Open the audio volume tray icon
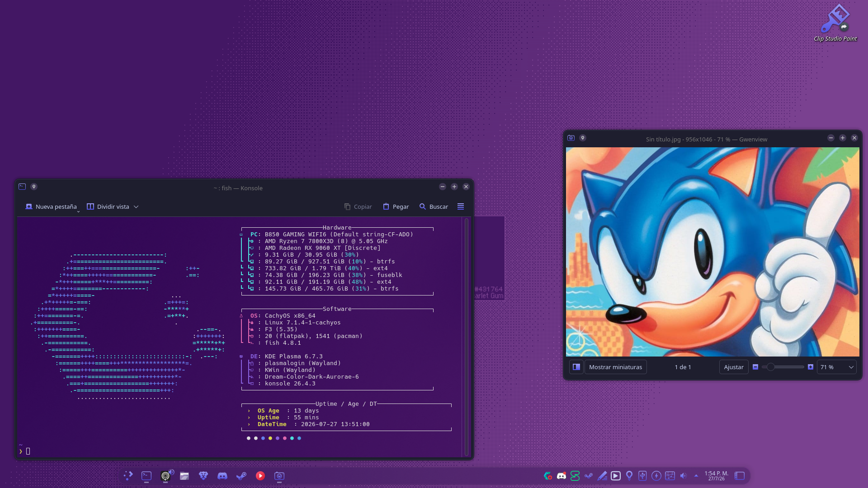 point(684,475)
